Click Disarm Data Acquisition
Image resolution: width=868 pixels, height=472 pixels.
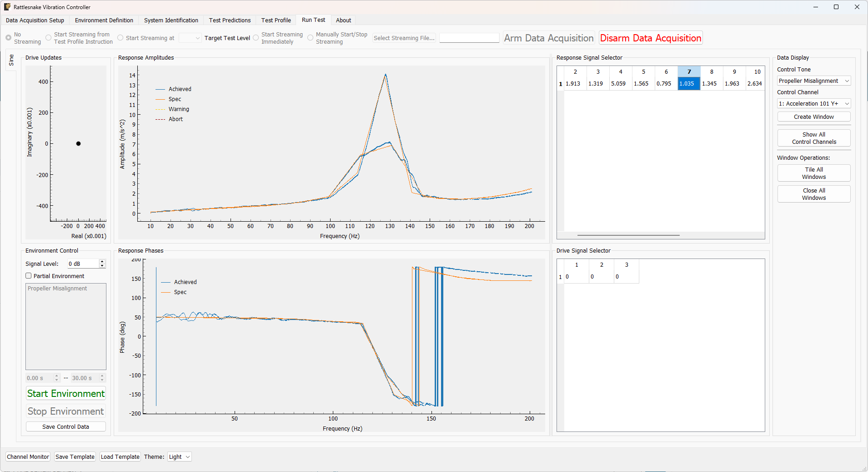(x=651, y=38)
